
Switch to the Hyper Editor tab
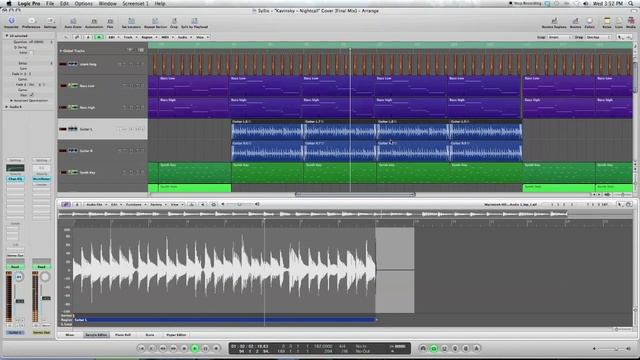click(176, 335)
